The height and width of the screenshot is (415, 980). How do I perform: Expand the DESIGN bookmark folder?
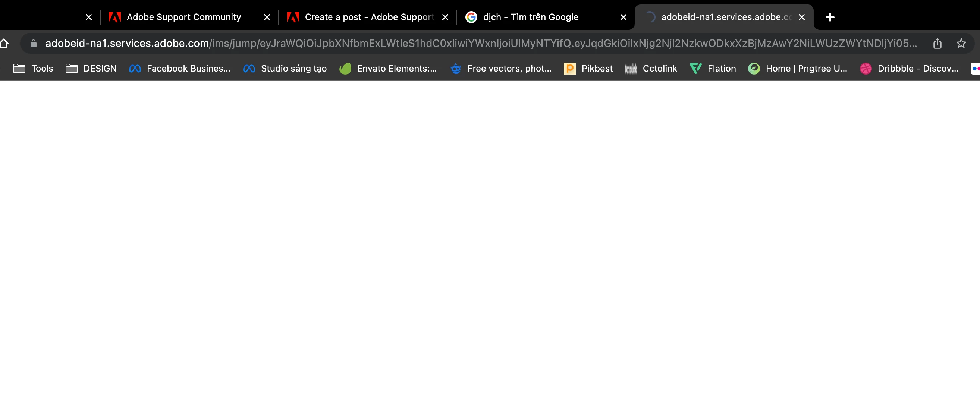(x=91, y=69)
